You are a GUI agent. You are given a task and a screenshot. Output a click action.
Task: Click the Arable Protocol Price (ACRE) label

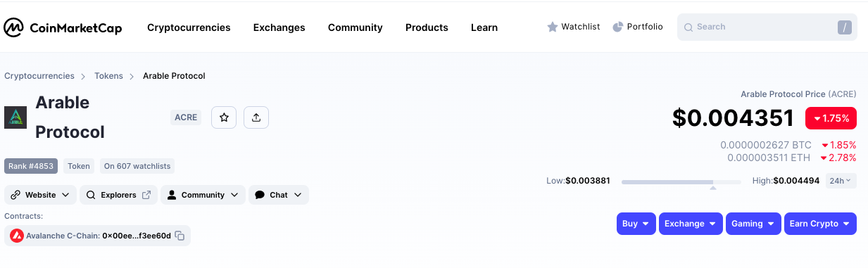point(798,94)
